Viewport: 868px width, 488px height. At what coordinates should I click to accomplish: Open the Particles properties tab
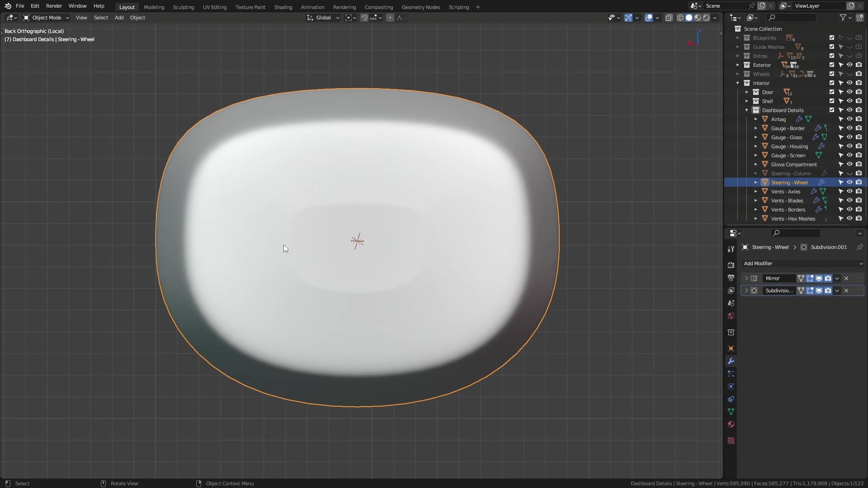pyautogui.click(x=731, y=374)
